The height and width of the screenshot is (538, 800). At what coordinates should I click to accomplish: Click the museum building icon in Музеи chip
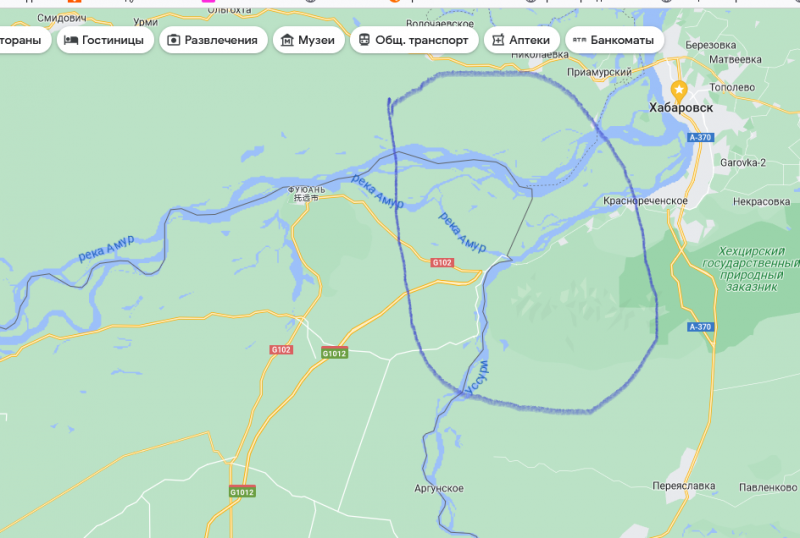pos(287,40)
